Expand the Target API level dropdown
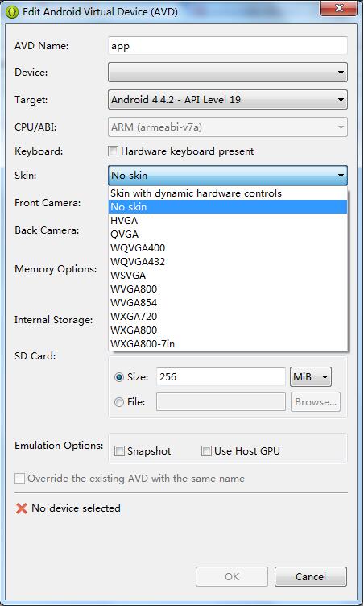 [x=228, y=100]
